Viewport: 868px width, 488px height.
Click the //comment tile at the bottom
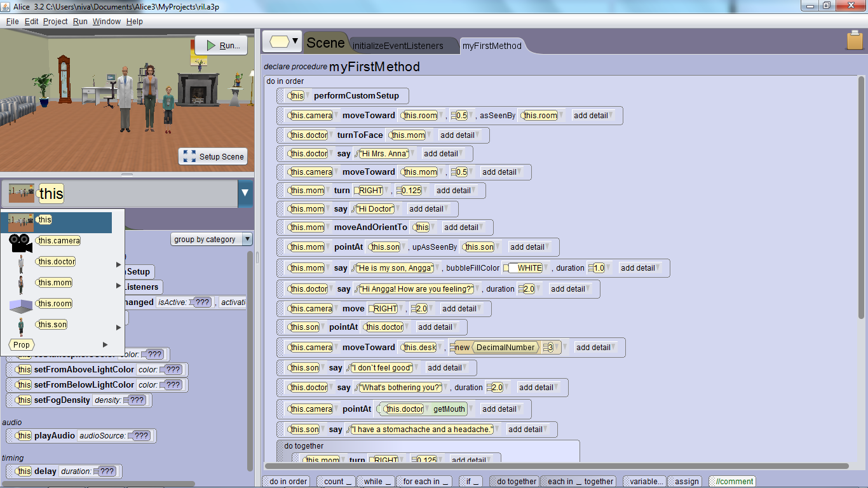(732, 481)
